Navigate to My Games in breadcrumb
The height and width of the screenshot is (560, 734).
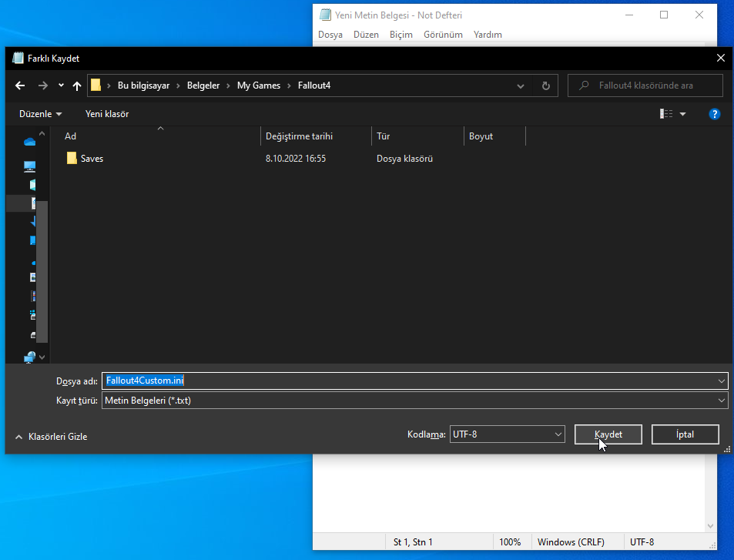258,86
